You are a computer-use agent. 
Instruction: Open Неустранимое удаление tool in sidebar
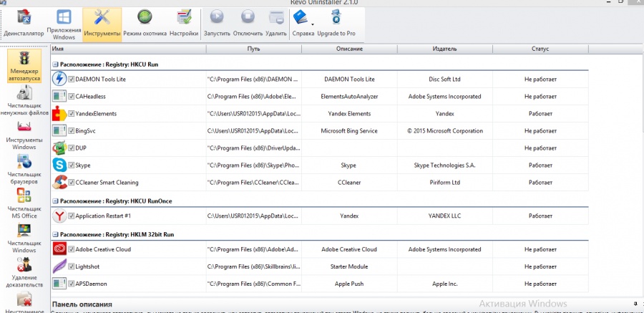(24, 302)
